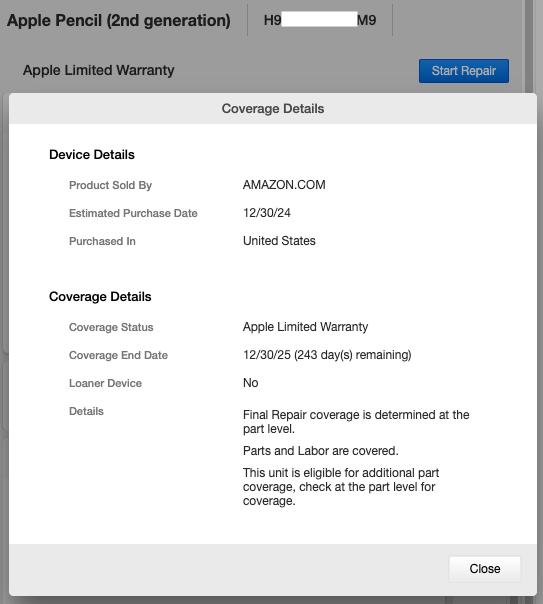Click the Loaner Device value No
This screenshot has width=543, height=604.
coord(250,383)
